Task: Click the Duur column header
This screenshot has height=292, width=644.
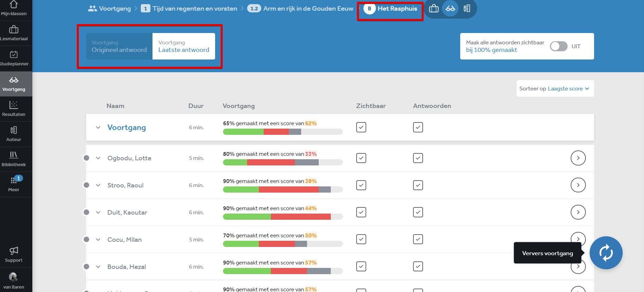Action: click(x=196, y=106)
